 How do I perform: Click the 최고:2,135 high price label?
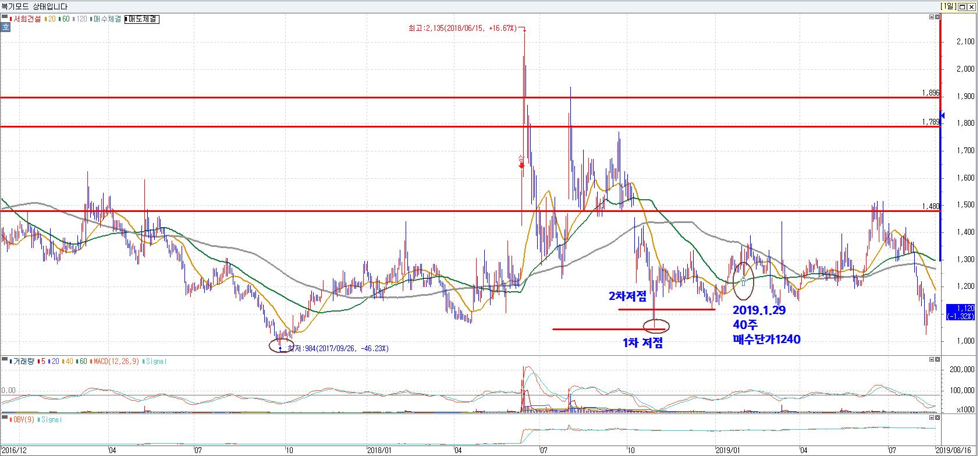pos(462,28)
